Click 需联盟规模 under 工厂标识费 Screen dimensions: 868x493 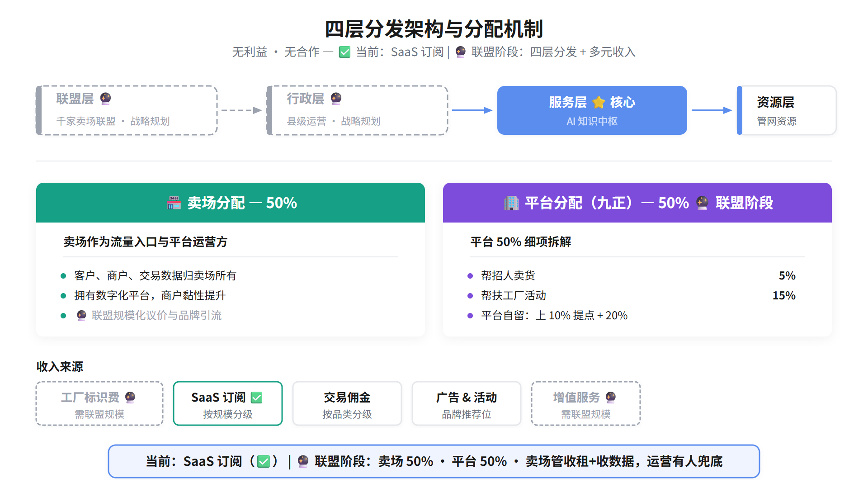pyautogui.click(x=99, y=414)
